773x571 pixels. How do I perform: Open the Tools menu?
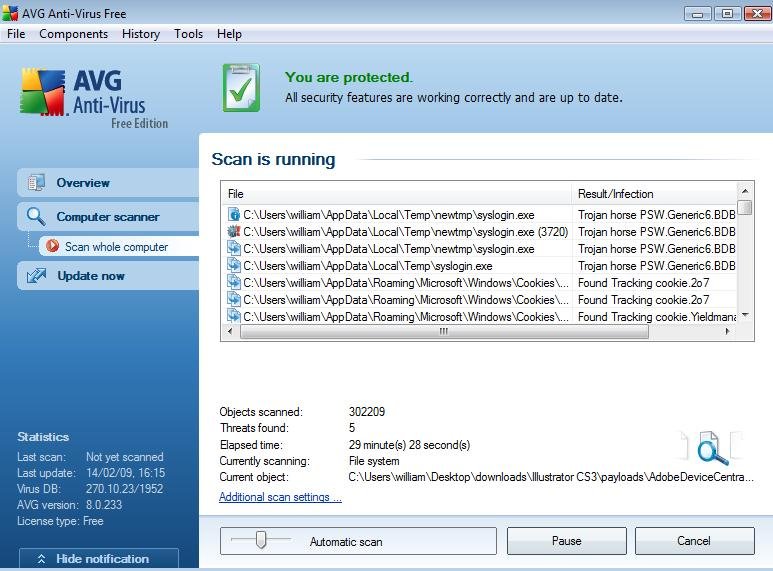click(188, 34)
